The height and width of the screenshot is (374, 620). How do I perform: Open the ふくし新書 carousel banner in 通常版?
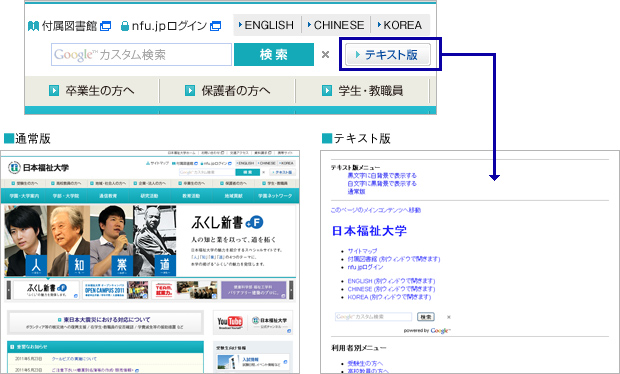[x=47, y=290]
